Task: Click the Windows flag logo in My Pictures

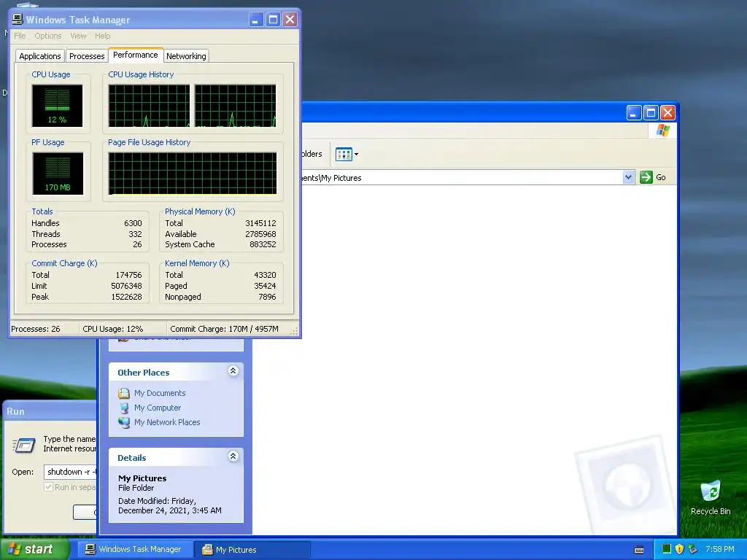Action: point(662,130)
